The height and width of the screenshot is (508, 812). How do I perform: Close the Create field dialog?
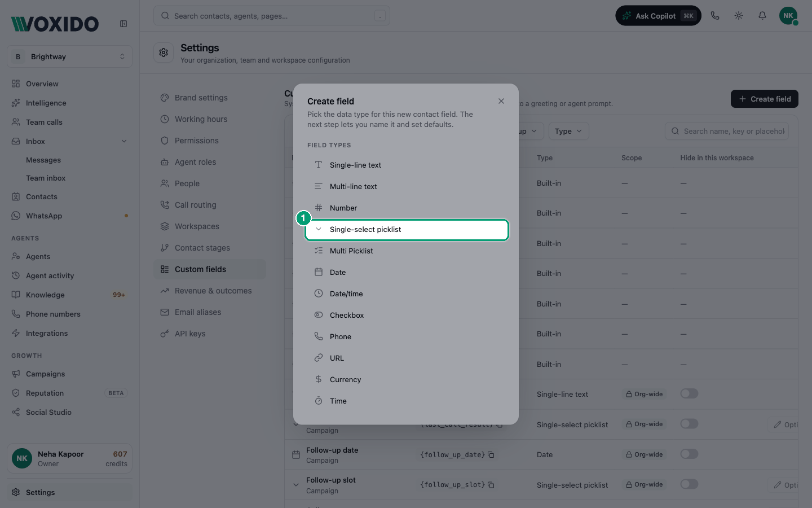(501, 101)
